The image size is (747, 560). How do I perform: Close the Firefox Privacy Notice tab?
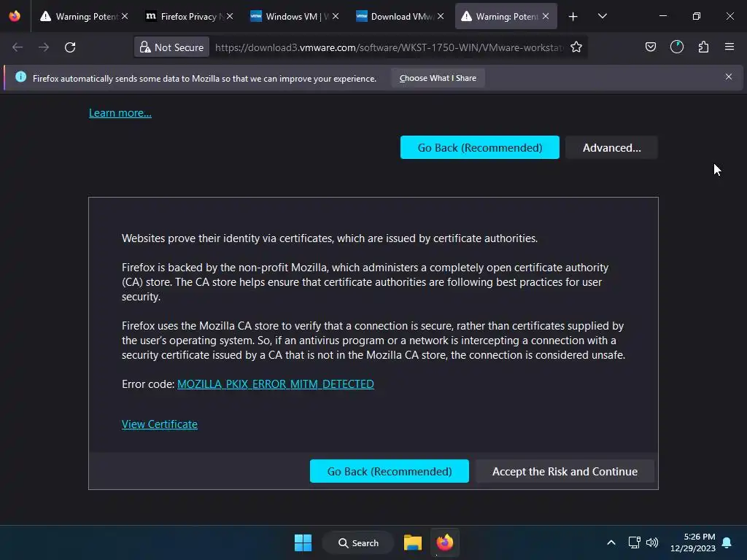230,16
